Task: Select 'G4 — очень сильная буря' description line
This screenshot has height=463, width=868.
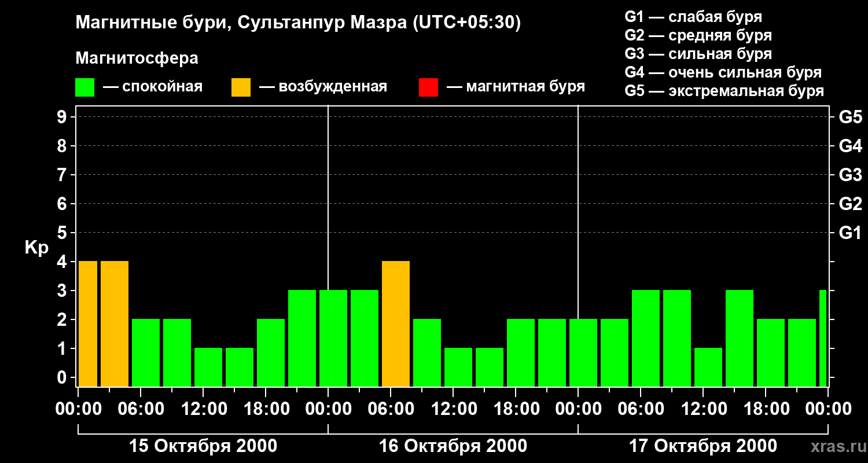Action: [723, 72]
